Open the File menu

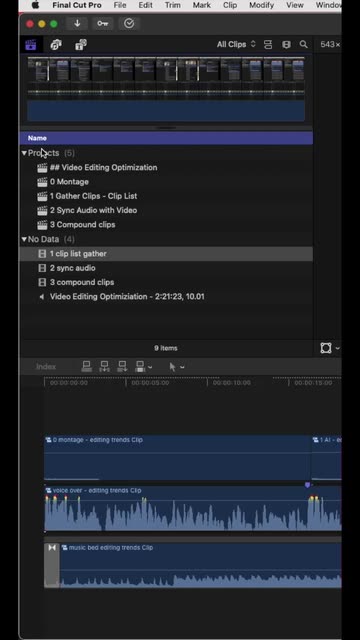[120, 5]
